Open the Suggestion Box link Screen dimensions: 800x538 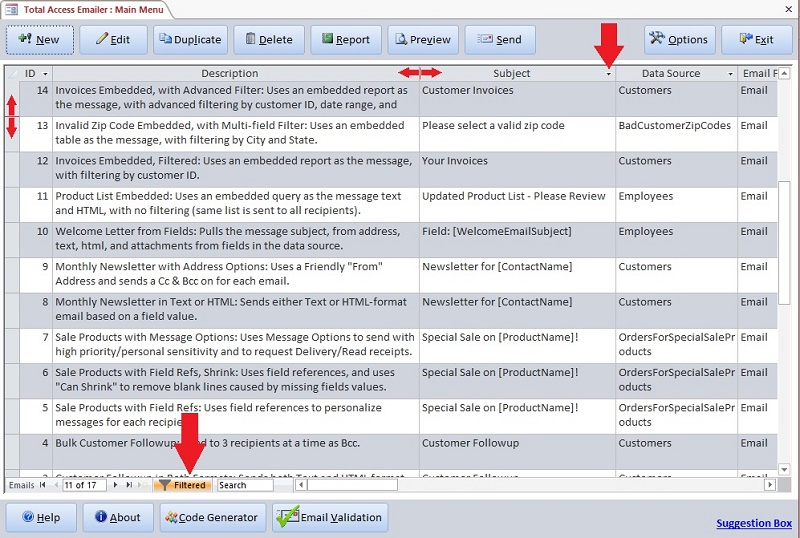tap(754, 523)
